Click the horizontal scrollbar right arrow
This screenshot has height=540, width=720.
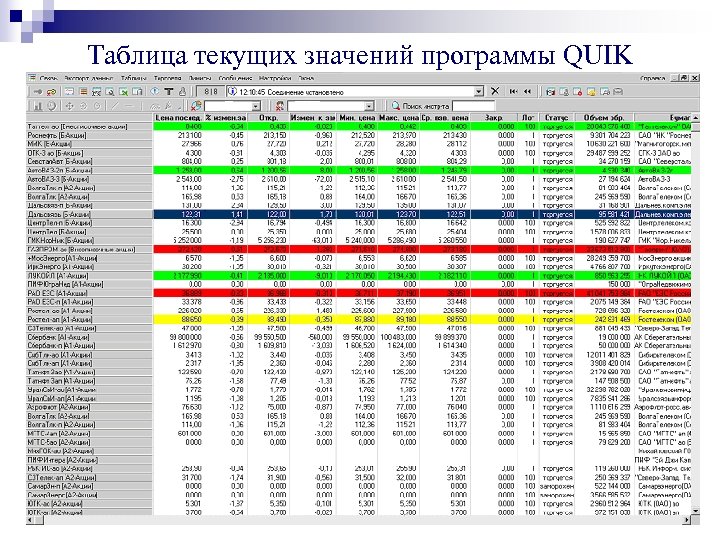[687, 520]
